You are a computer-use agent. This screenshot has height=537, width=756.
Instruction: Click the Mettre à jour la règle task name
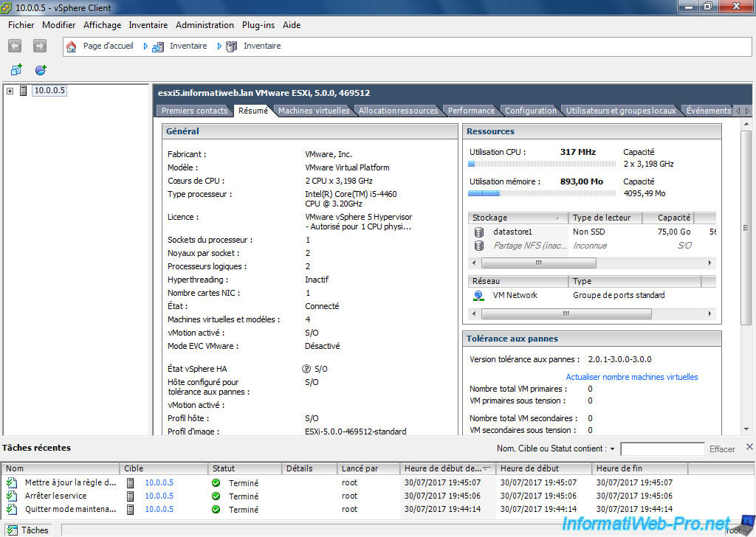pos(70,482)
